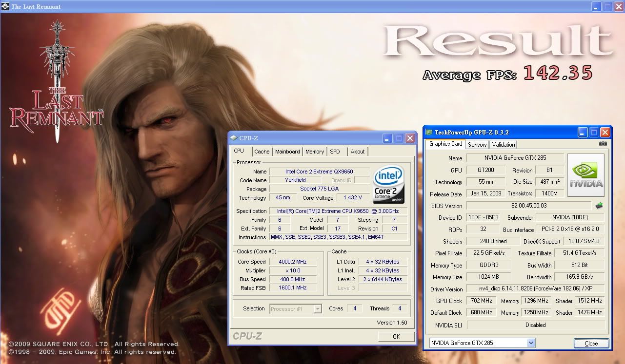Click the GPU Clock value 702 MHz
The width and height of the screenshot is (625, 364).
tap(482, 301)
